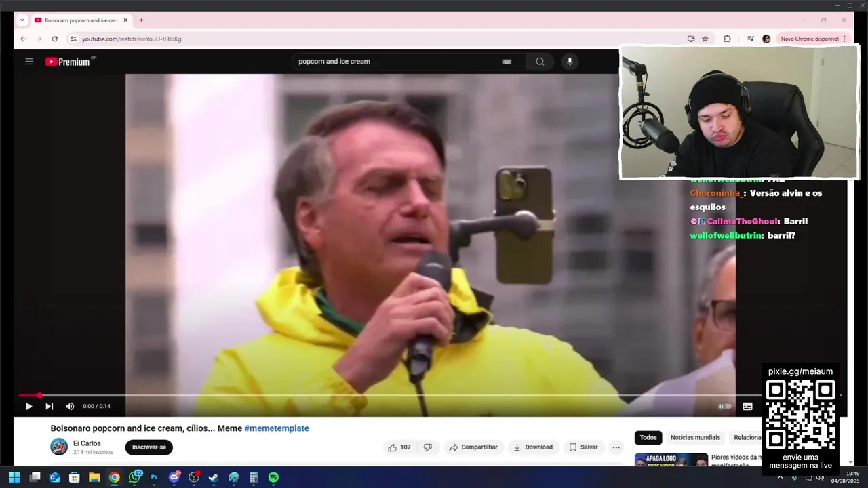This screenshot has width=868, height=488.
Task: Skip to the next video
Action: (49, 407)
